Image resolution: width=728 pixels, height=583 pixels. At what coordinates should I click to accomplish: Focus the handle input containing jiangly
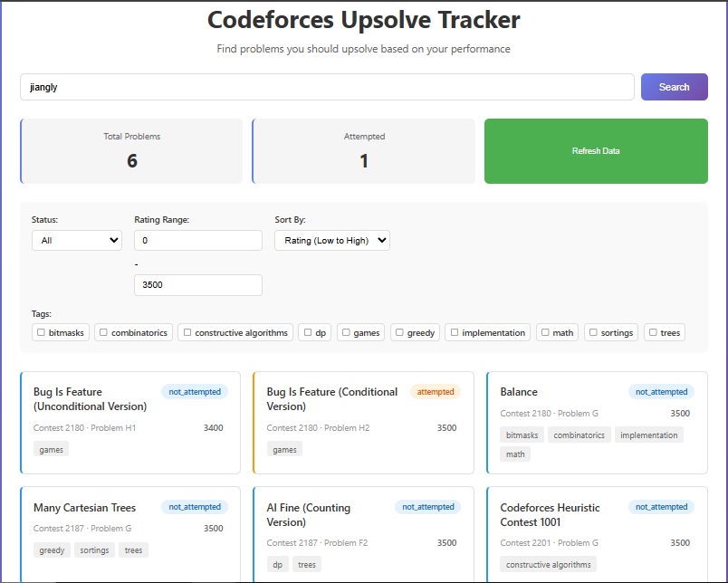327,87
